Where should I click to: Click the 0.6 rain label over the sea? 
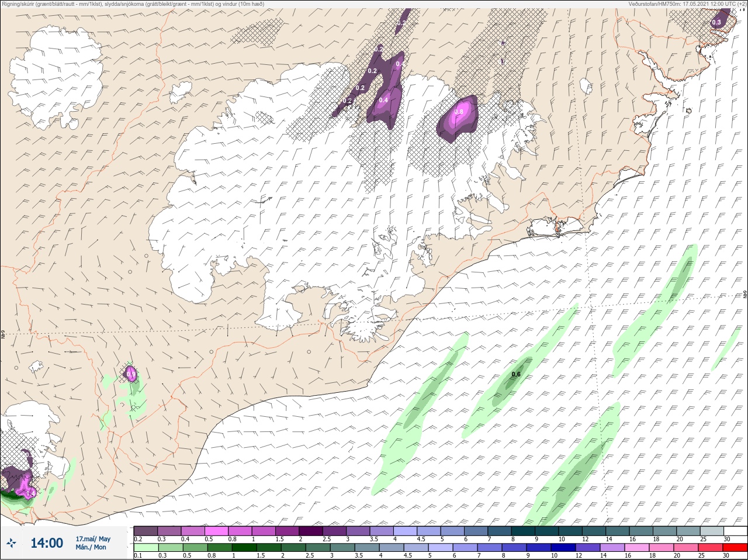[x=516, y=375]
